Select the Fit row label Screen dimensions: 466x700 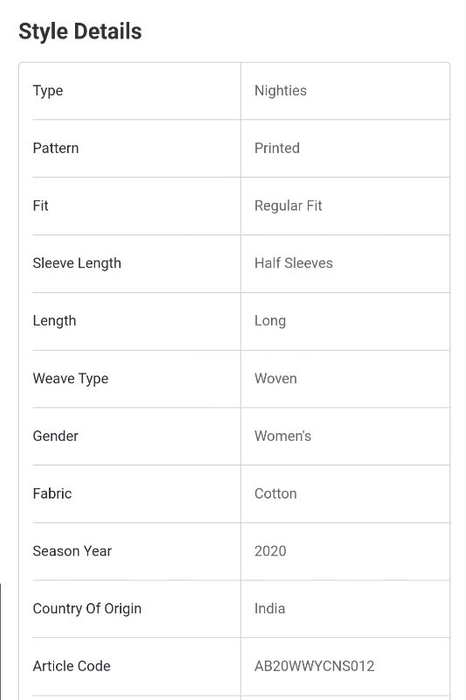(x=40, y=206)
